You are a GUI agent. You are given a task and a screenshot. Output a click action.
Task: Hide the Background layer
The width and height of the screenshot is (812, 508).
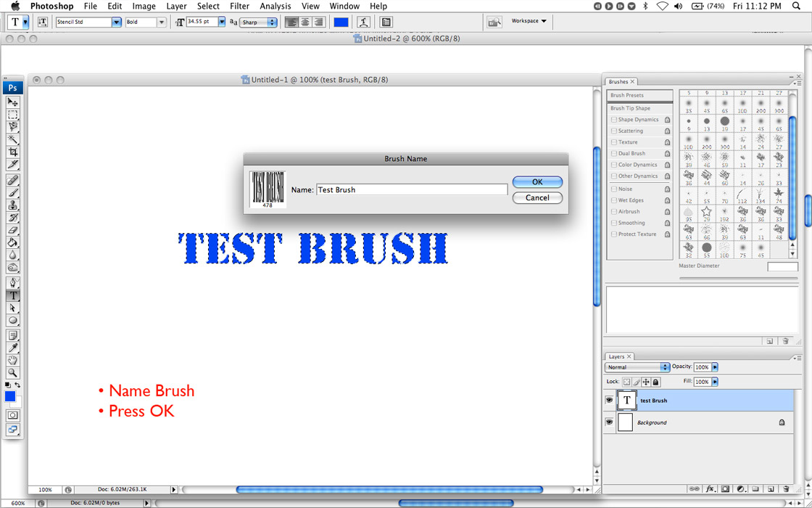610,422
